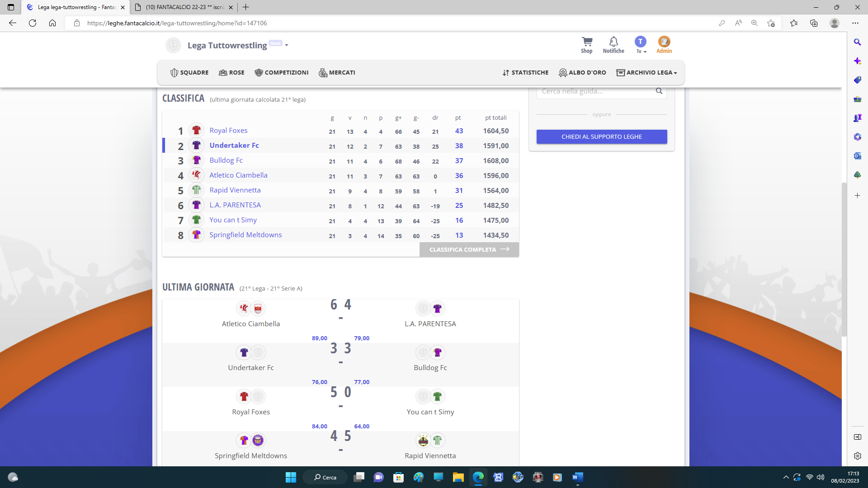The image size is (868, 488).
Task: Expand the Lega Tuttowrestling league dropdown
Action: click(x=287, y=45)
